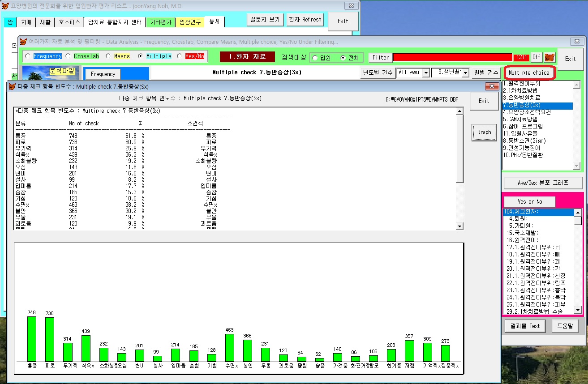The height and width of the screenshot is (384, 588).
Task: Open the 기타평가 tab
Action: click(x=161, y=22)
